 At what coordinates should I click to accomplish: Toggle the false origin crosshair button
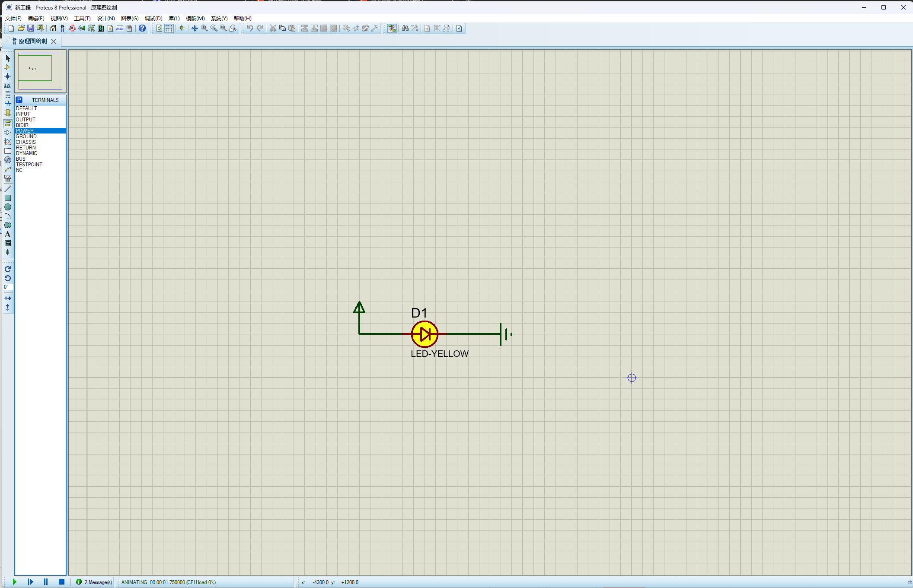click(x=182, y=29)
